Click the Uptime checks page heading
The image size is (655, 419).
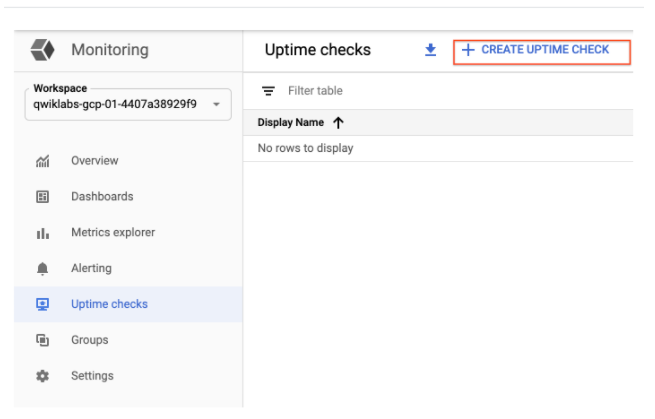click(x=317, y=50)
